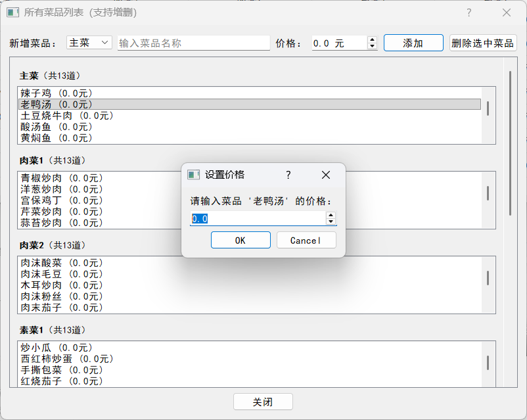The height and width of the screenshot is (420, 527).
Task: Select 宫保鸡丁 in 肉菜1 list
Action: [61, 200]
